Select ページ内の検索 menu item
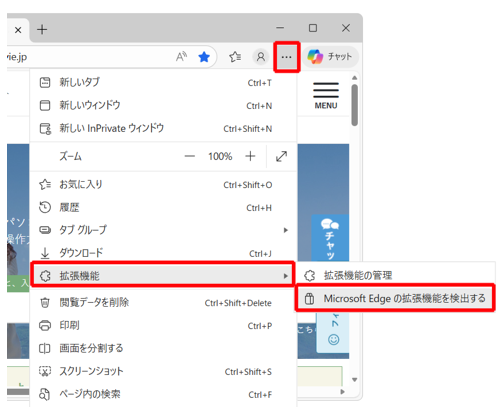This screenshot has height=407, width=500. (163, 394)
